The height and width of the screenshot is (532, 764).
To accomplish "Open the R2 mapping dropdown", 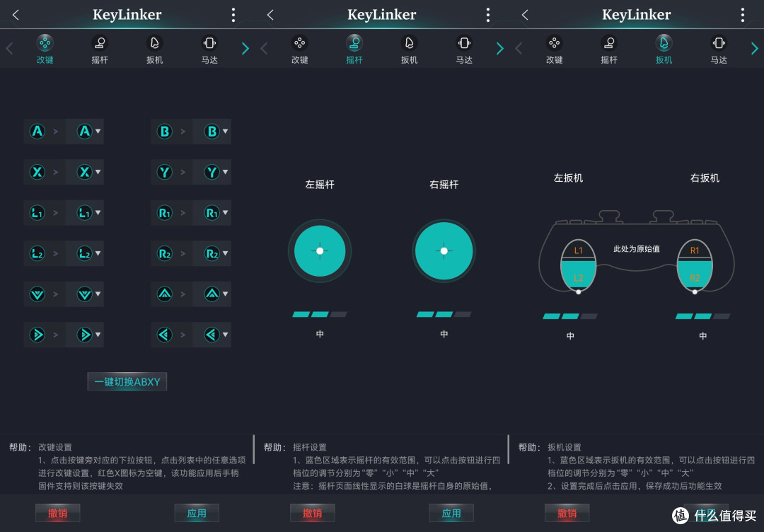I will coord(212,253).
